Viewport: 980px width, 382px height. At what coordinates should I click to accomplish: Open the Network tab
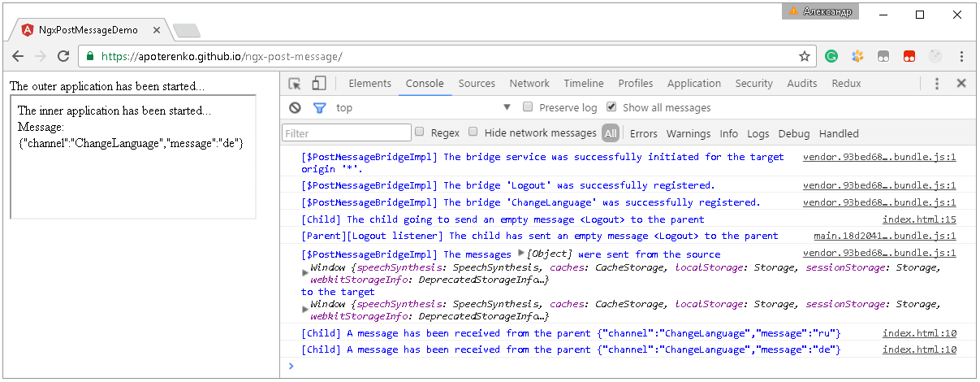[529, 83]
